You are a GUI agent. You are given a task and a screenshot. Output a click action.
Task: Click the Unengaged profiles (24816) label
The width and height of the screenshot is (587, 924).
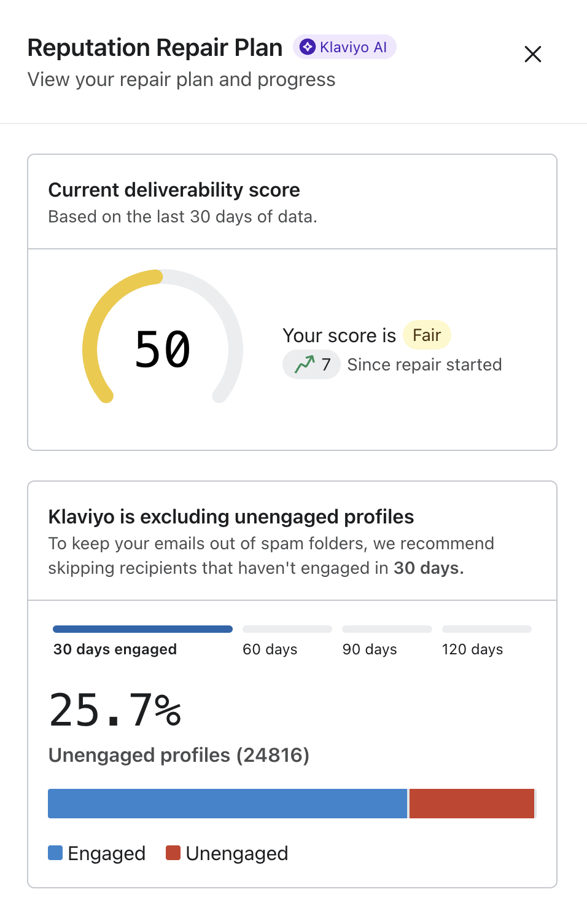pos(179,755)
